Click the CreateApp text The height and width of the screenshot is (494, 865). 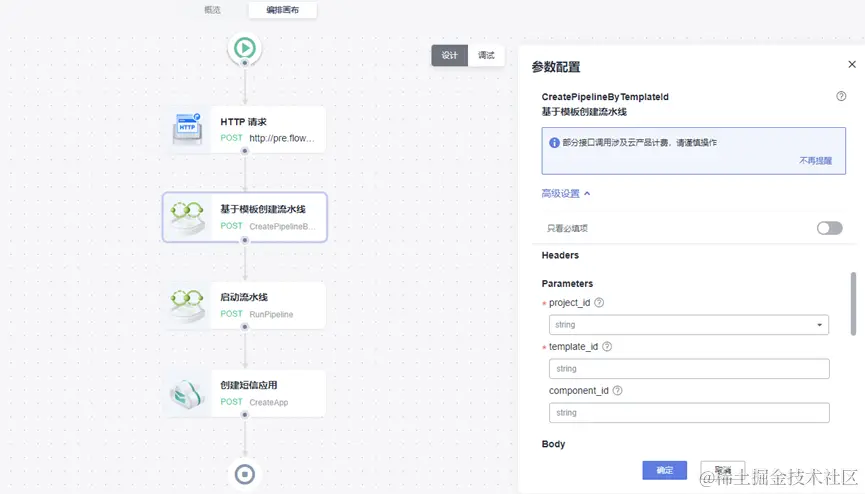pos(269,402)
